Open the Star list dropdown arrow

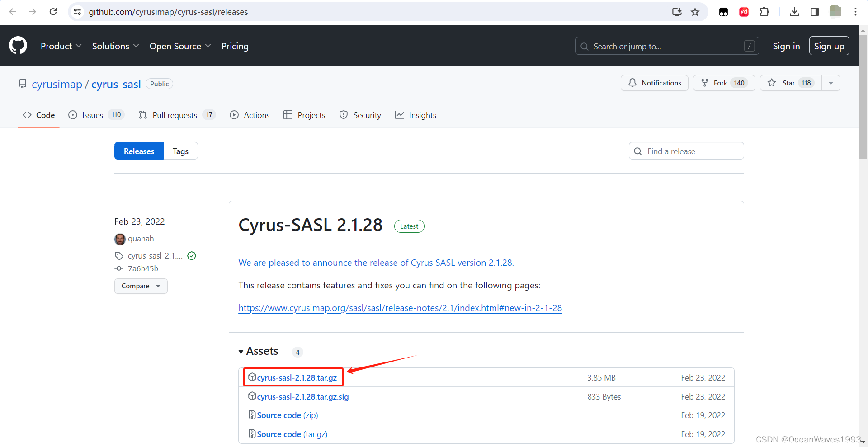point(830,83)
